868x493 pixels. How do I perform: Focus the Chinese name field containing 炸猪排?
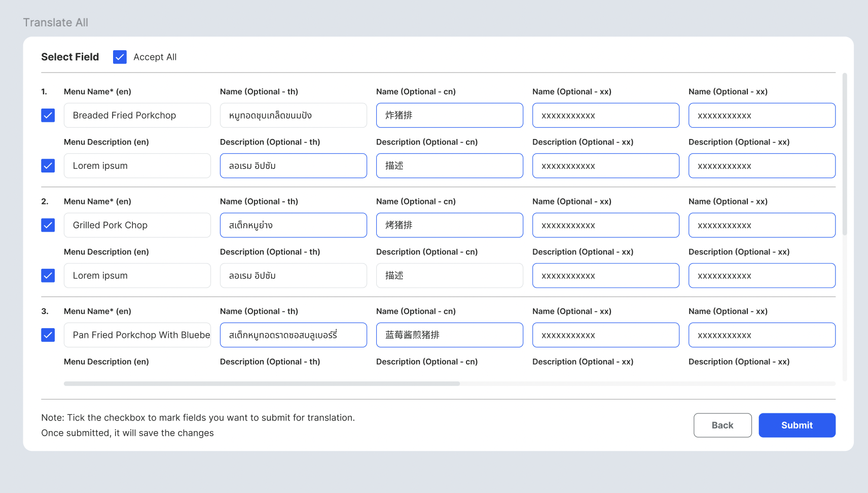(x=449, y=116)
